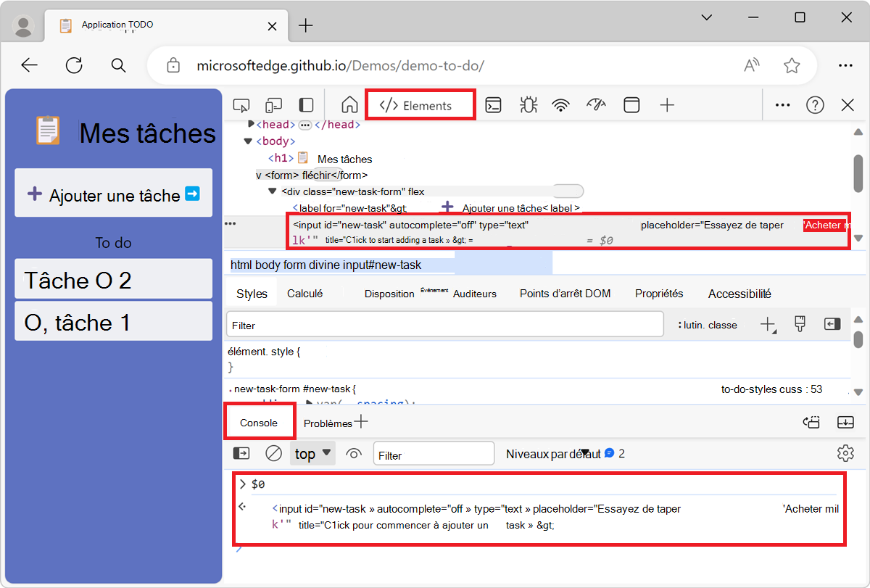The height and width of the screenshot is (588, 870).
Task: Open Points d'arrêt DOM tab
Action: (x=565, y=294)
